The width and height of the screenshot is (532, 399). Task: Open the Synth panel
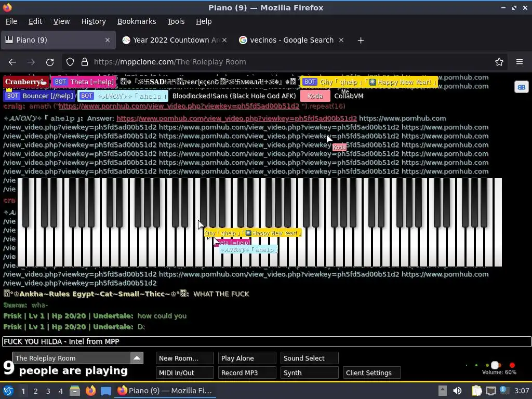coord(310,373)
